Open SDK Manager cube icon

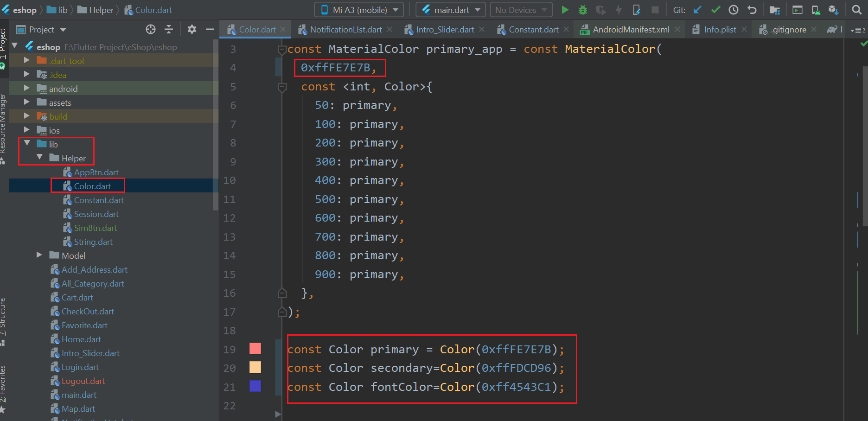[x=833, y=10]
